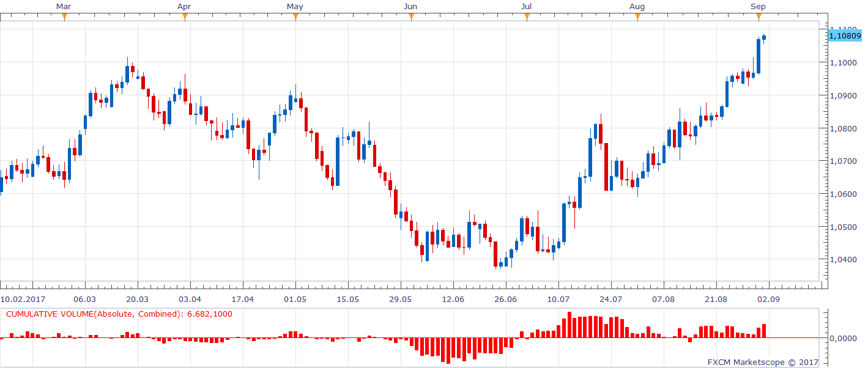Click the 10.07 date axis label
Viewport: 868px width, 368px height.
pos(558,300)
